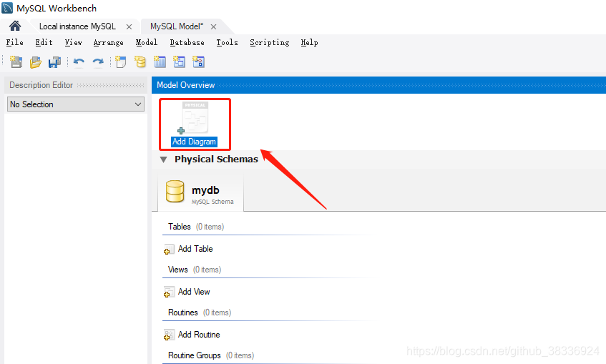This screenshot has height=364, width=606.
Task: Open the Arrange menu
Action: click(x=109, y=42)
